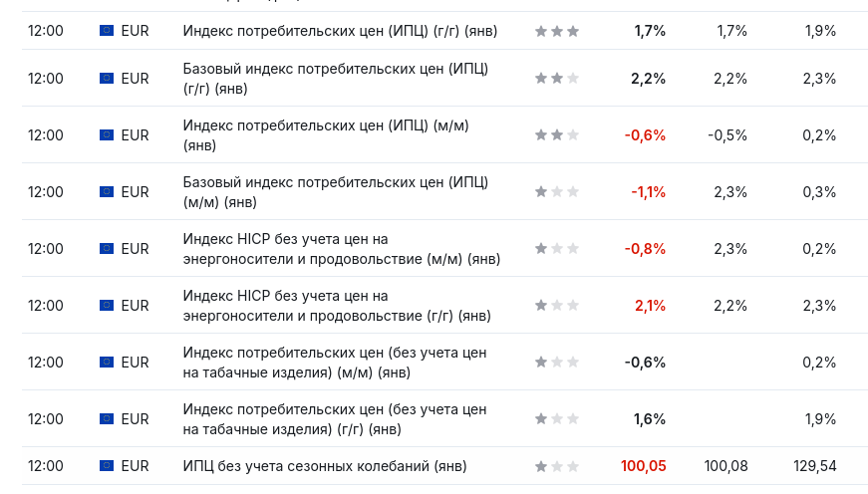Click the actual value -1,1% in red
The image size is (868, 494).
click(648, 192)
